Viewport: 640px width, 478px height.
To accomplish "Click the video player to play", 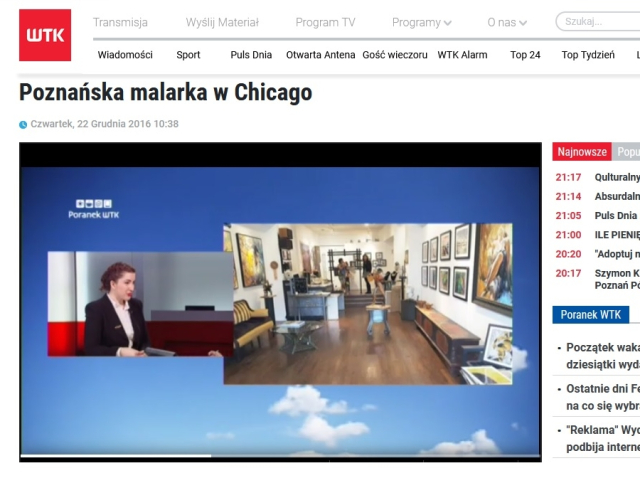I will pyautogui.click(x=280, y=300).
